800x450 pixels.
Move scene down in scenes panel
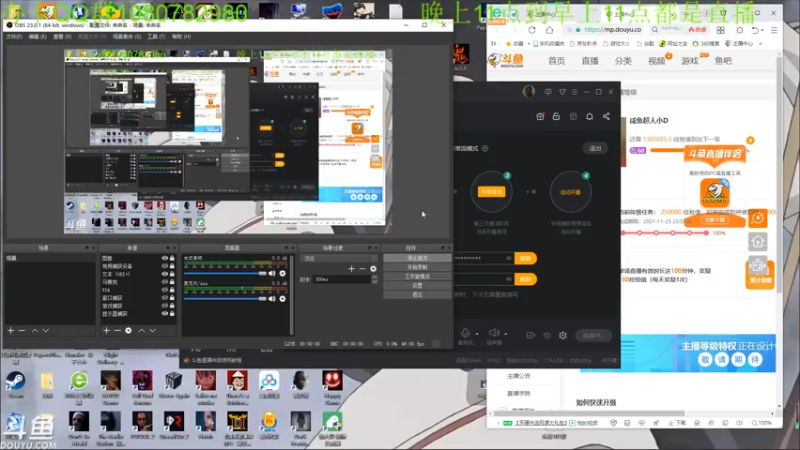tap(46, 331)
